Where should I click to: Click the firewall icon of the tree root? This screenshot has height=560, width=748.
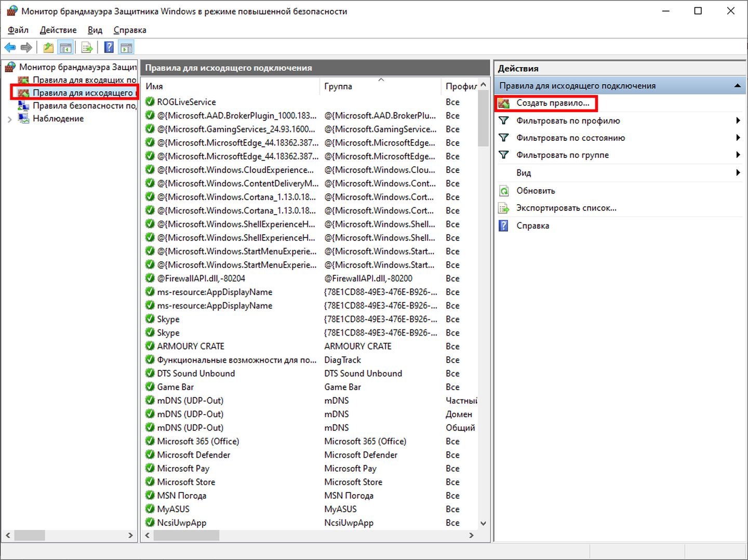click(10, 67)
